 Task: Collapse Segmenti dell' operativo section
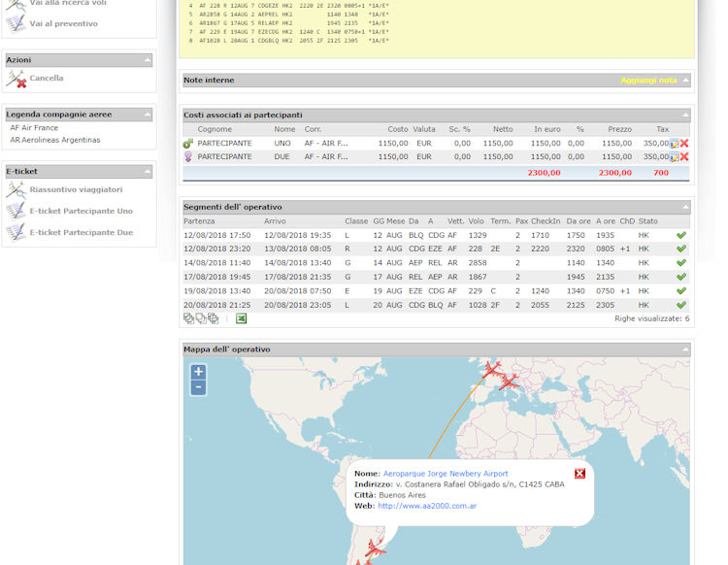click(685, 207)
